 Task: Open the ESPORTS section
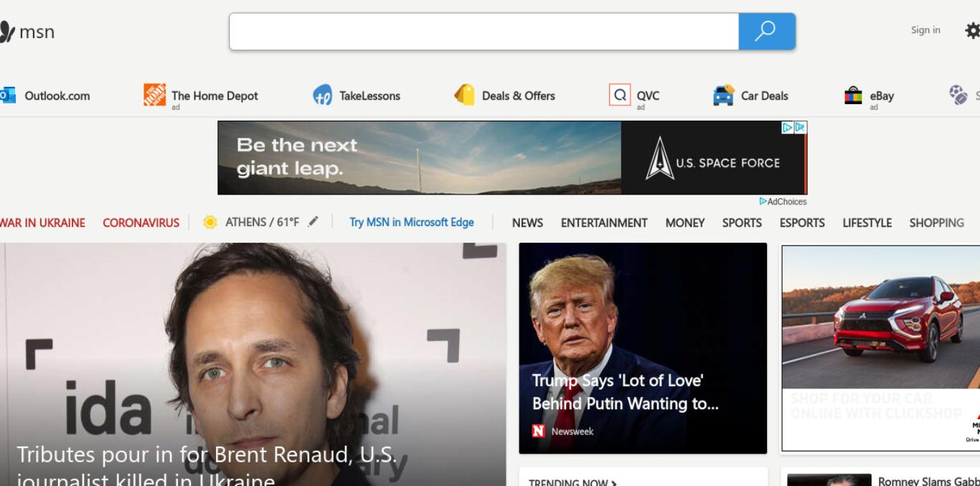point(802,223)
